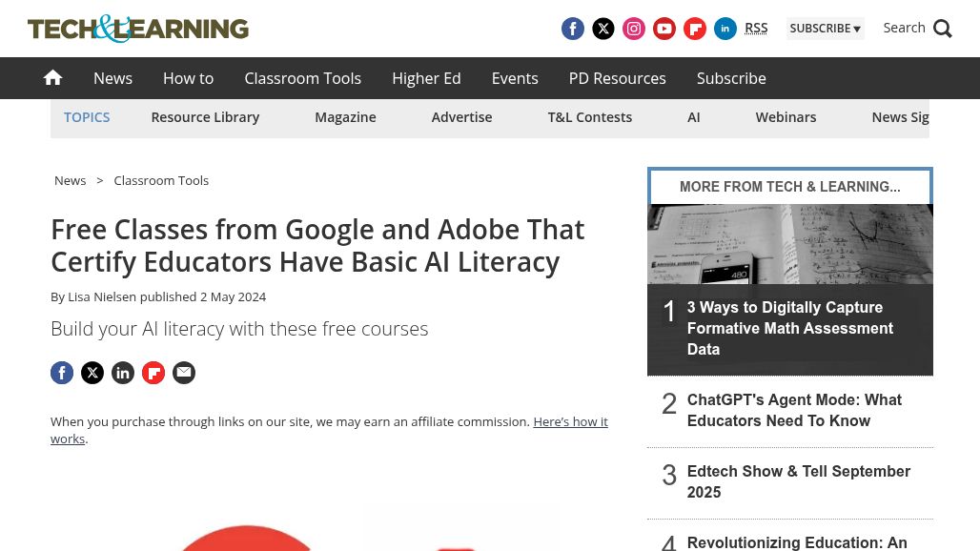Open the LinkedIn icon in header
Viewport: 980px width, 551px height.
725,29
